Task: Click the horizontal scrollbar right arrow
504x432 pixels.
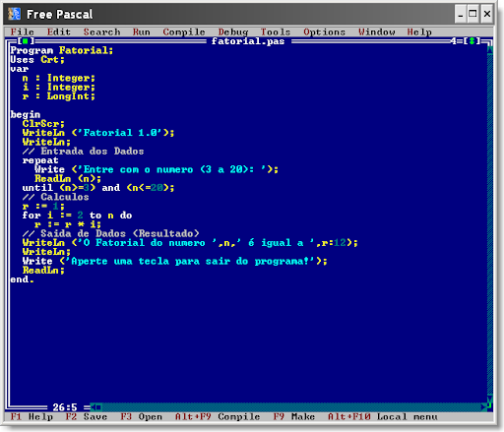Action: click(484, 407)
